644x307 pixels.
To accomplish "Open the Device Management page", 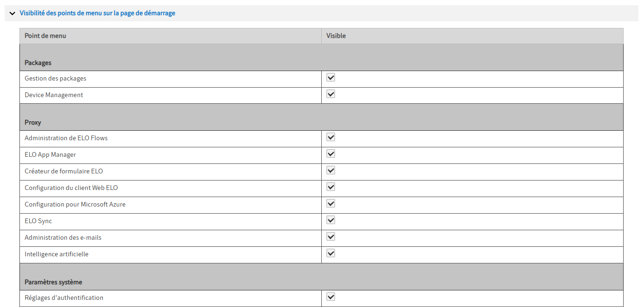I will (x=54, y=95).
